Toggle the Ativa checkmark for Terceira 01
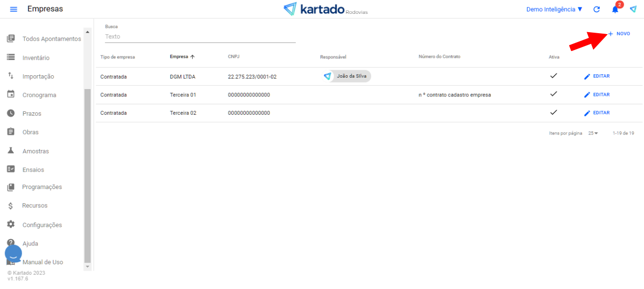This screenshot has width=644, height=289. pyautogui.click(x=554, y=94)
